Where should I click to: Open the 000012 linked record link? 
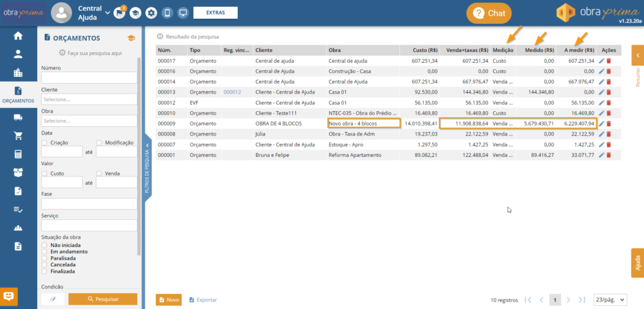(x=232, y=92)
